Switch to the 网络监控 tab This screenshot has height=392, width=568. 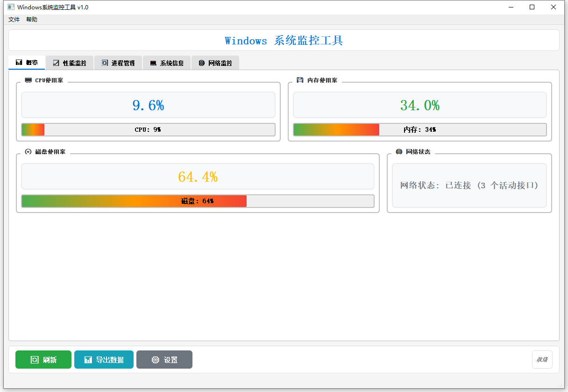coord(215,63)
